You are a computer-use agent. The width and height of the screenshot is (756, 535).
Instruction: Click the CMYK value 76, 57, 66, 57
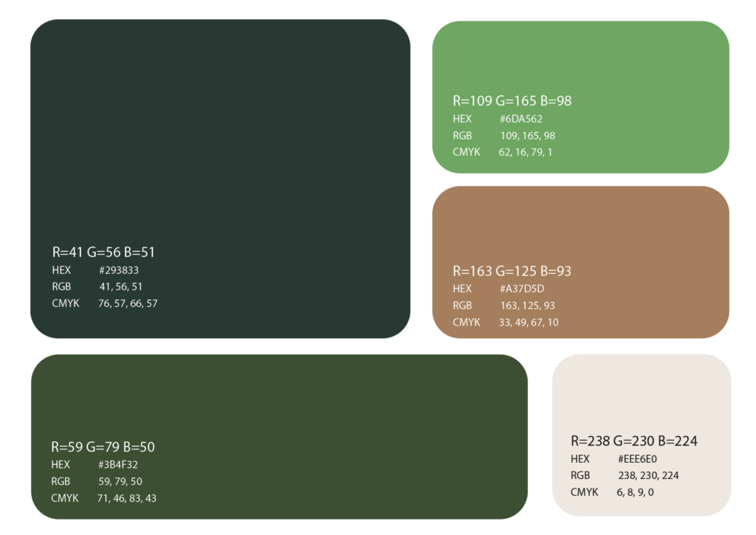pos(128,303)
